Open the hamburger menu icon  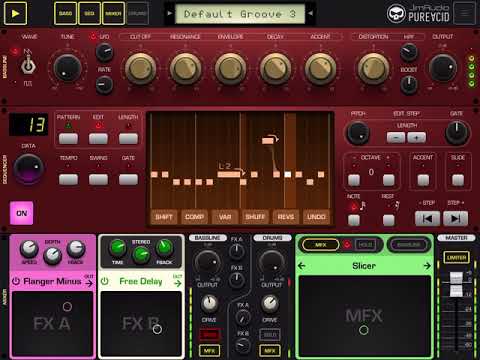click(x=464, y=13)
